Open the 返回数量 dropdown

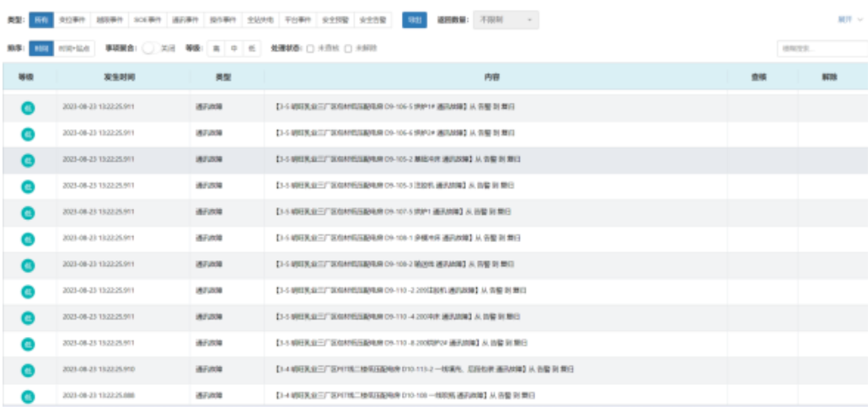506,19
